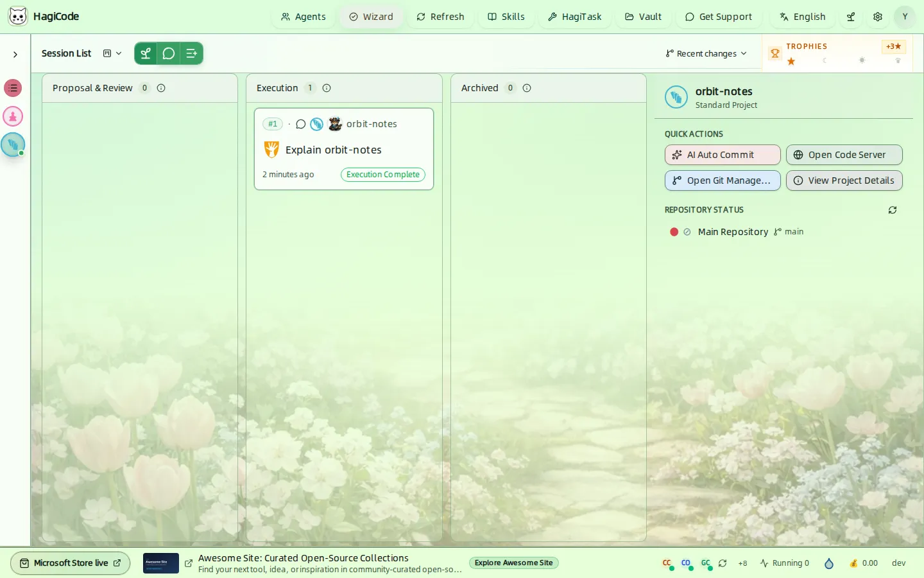Open the Wizard menu item
The width and height of the screenshot is (924, 578).
coord(372,17)
